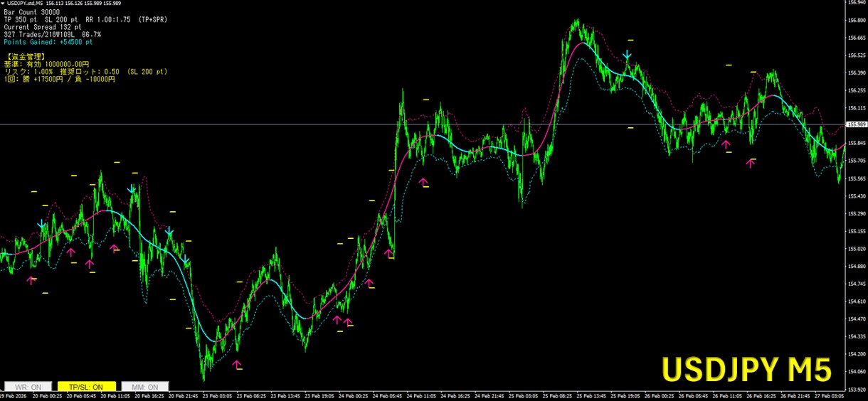Select the '327 Trades/218W109L 66.7%' line
Image resolution: width=868 pixels, height=401 pixels.
click(x=53, y=34)
